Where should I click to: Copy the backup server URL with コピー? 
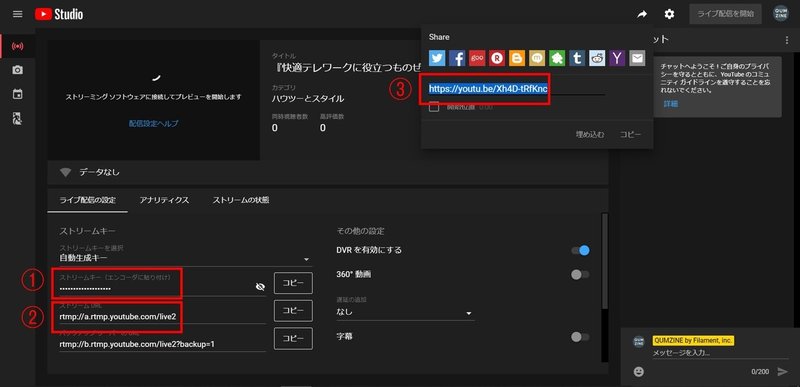pos(293,339)
